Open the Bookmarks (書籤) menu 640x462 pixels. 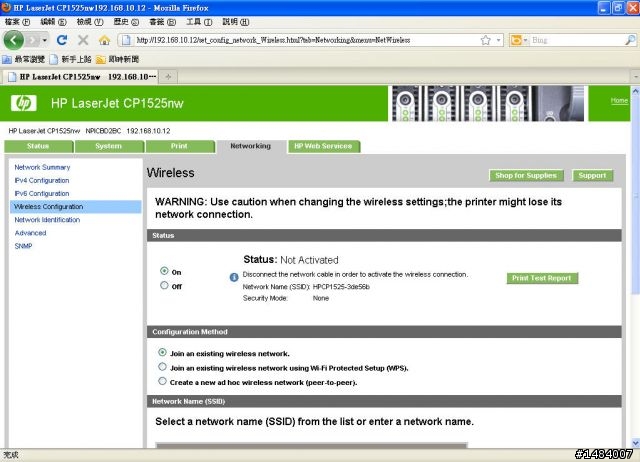162,22
